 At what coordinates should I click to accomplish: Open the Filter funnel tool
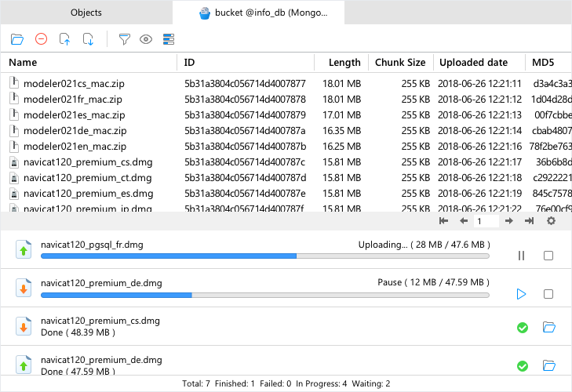coord(125,39)
